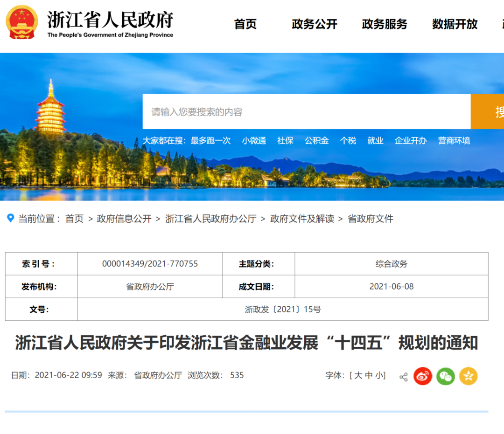Click the search input field
504x434 pixels.
click(306, 112)
